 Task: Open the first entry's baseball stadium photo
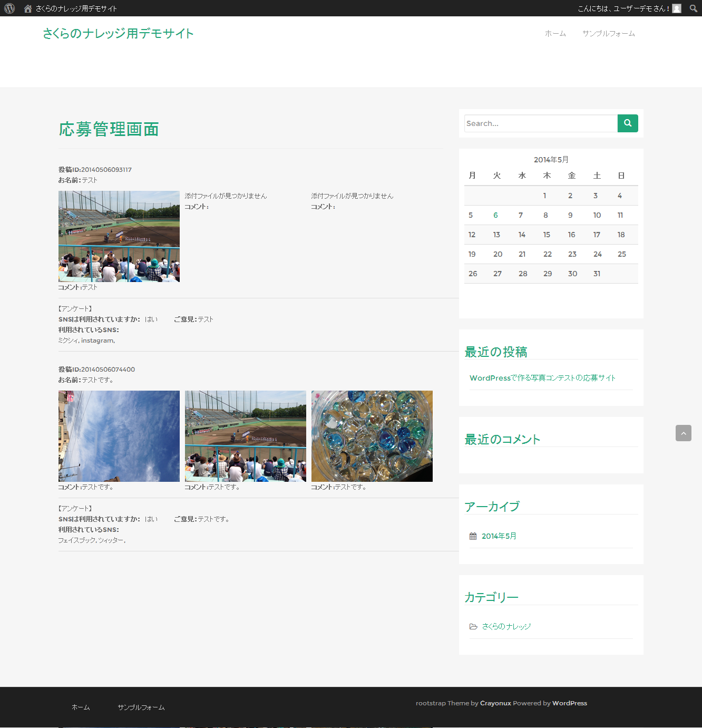[x=119, y=236]
